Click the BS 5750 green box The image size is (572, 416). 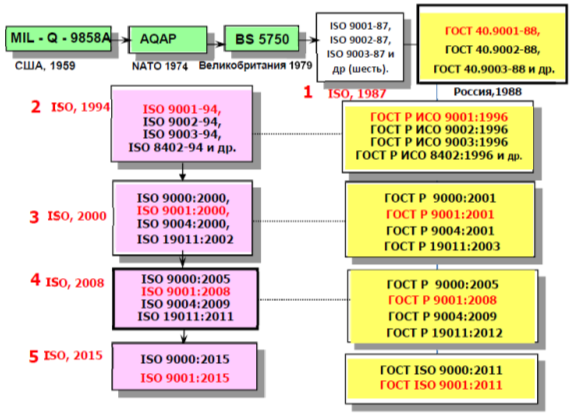tap(262, 38)
